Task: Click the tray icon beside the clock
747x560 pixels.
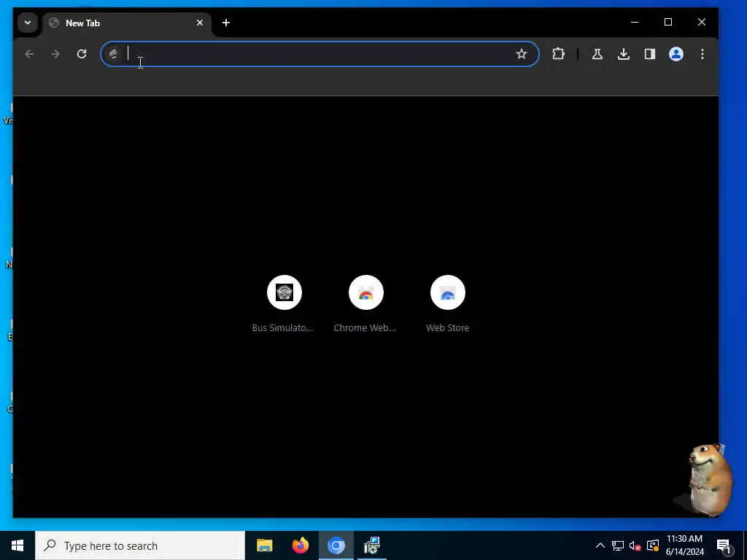Action: 653,545
